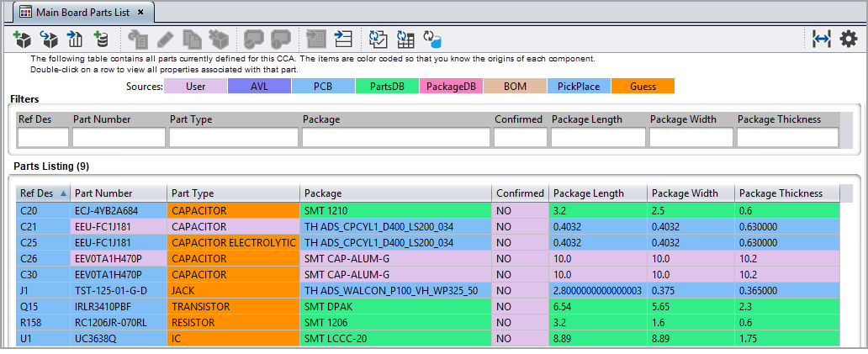Click the grayed delete part cube icon

(219, 40)
